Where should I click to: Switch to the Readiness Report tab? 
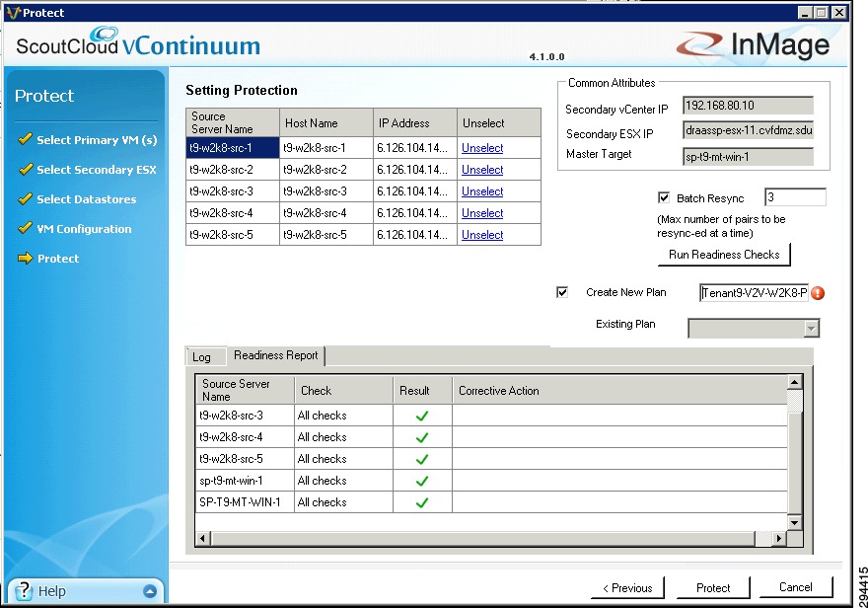click(x=275, y=355)
